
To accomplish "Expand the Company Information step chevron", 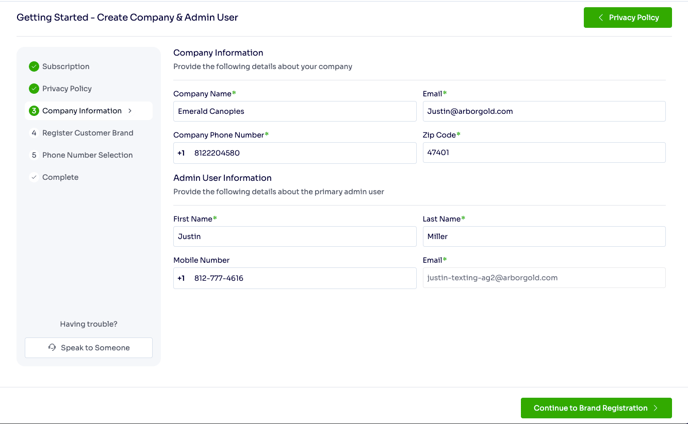I will pyautogui.click(x=130, y=111).
